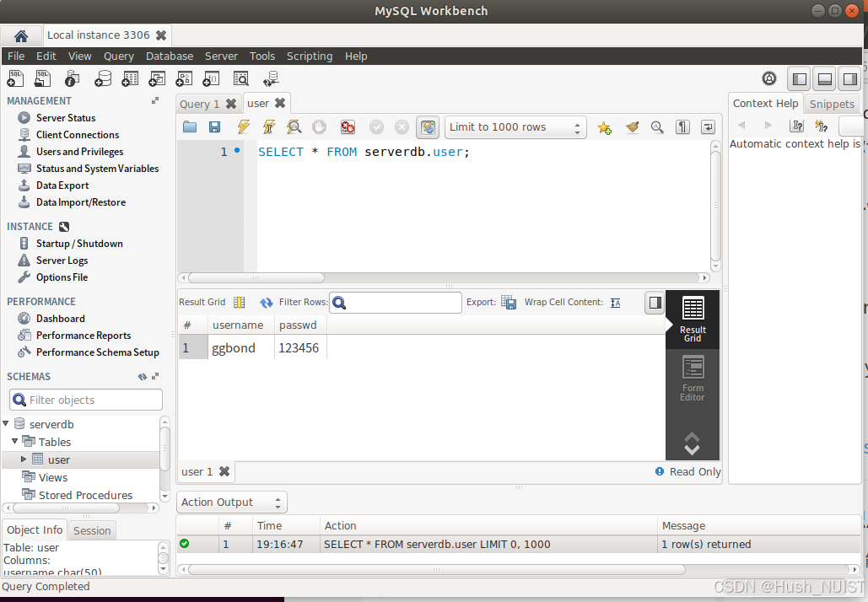The image size is (868, 602).
Task: Create a new table icon
Action: coord(130,79)
